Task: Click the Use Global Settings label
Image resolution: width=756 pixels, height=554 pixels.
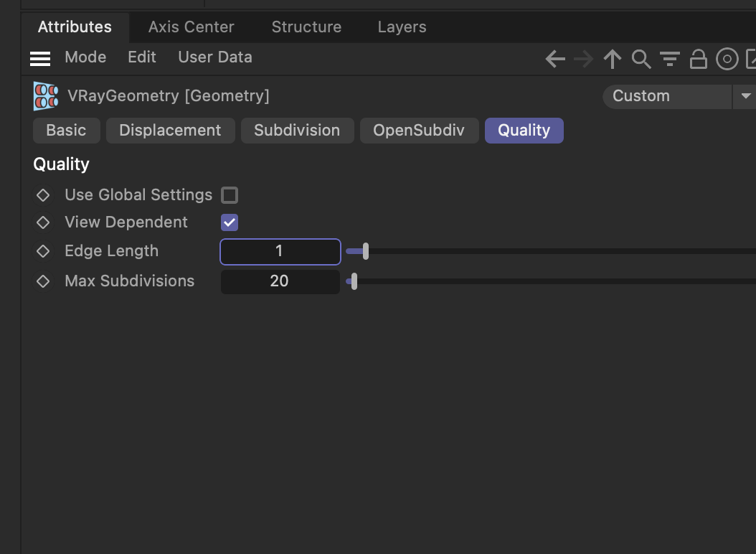Action: [x=138, y=195]
